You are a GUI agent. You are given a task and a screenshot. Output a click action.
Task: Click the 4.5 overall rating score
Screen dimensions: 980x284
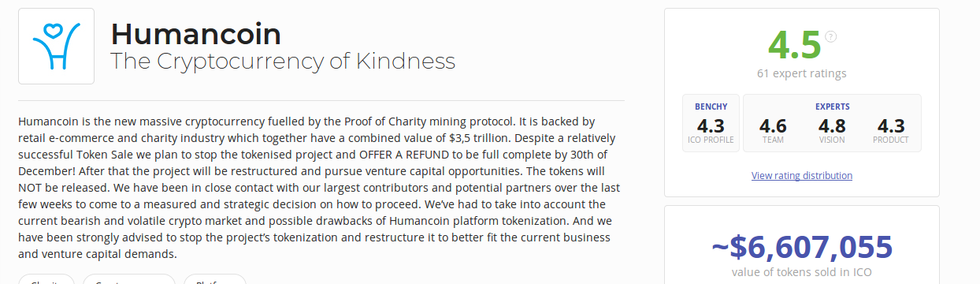(x=794, y=45)
